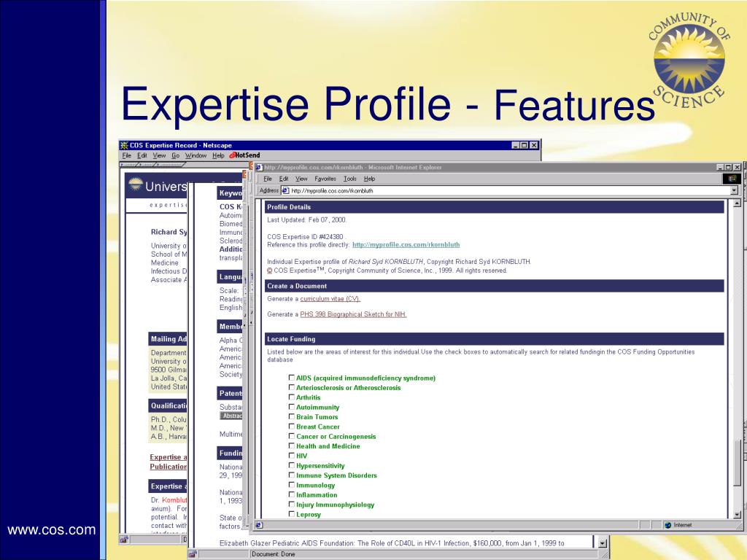Screen dimensions: 747x560
Task: Tick the Brain Tumors checkbox
Action: coord(292,416)
